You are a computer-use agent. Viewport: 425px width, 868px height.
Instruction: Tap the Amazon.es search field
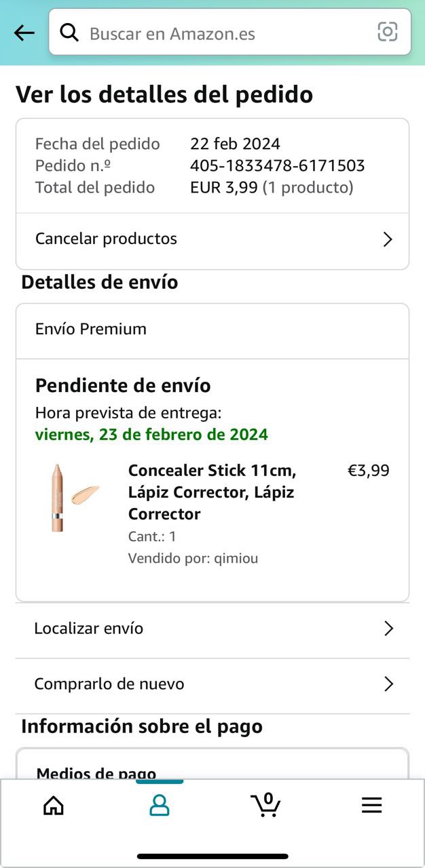tap(224, 33)
